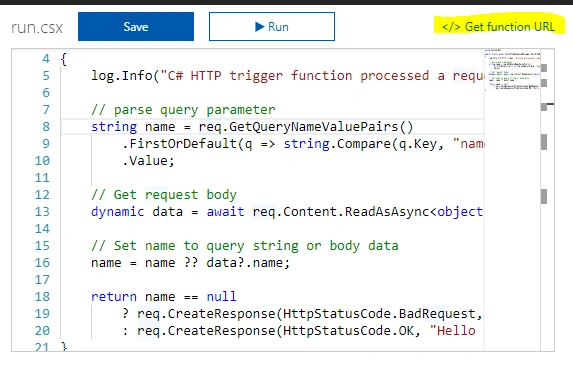This screenshot has width=573, height=368.
Task: Click HttpStatusCode.BadRequest on line 19
Action: click(x=379, y=314)
